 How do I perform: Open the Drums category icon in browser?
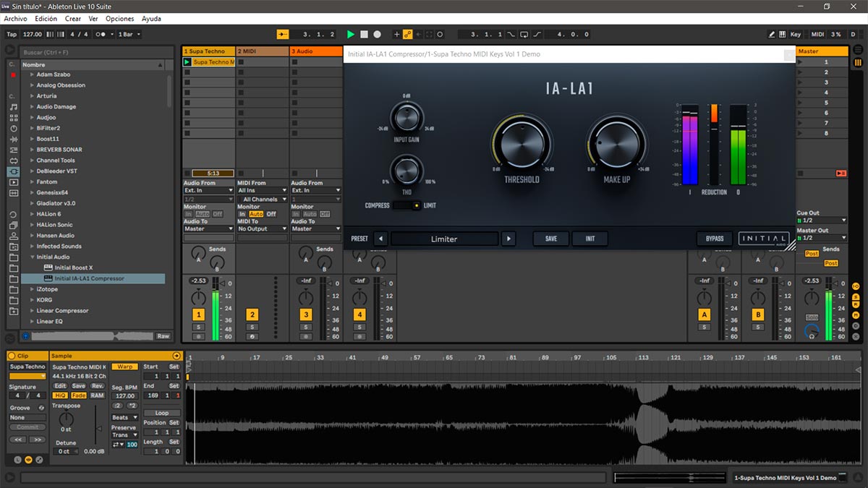click(13, 117)
